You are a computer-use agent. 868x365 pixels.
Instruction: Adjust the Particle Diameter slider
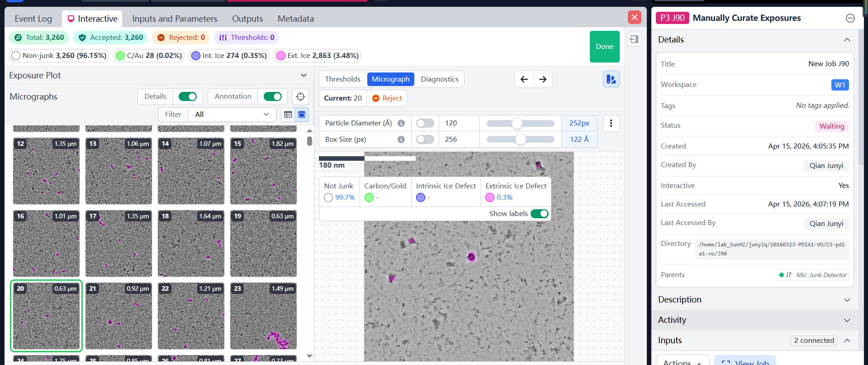[x=517, y=123]
